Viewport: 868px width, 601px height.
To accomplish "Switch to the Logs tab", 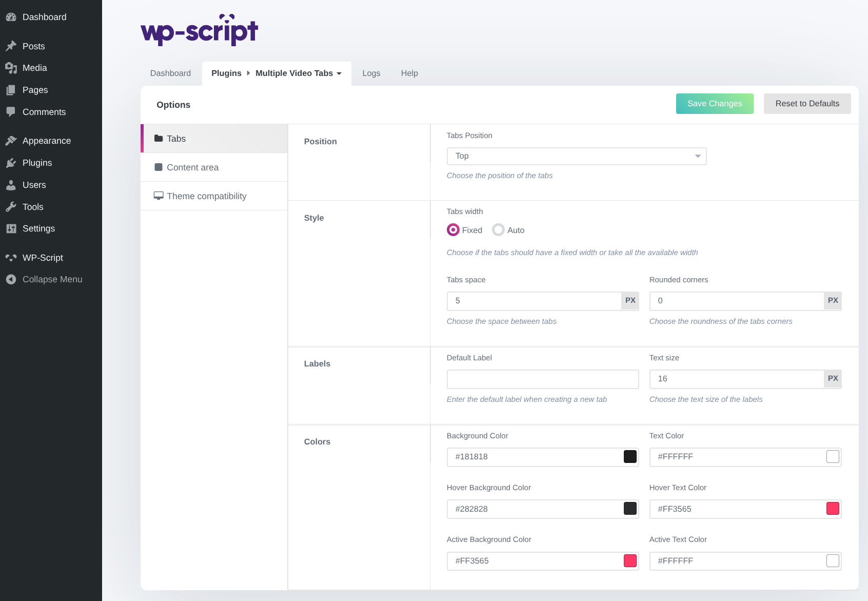I will coord(371,73).
